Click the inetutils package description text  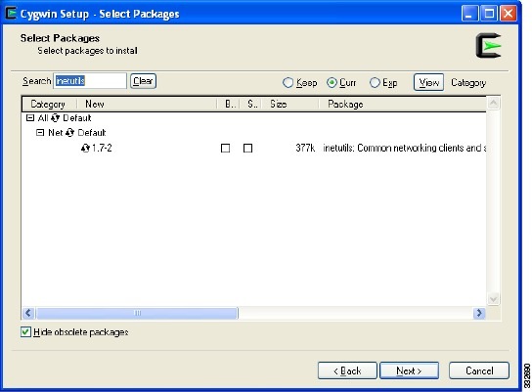pyautogui.click(x=405, y=148)
